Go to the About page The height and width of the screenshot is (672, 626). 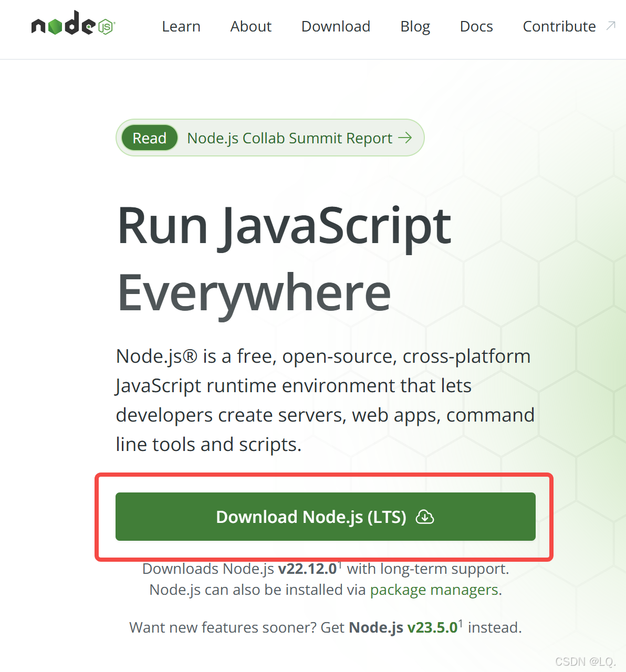pyautogui.click(x=251, y=26)
